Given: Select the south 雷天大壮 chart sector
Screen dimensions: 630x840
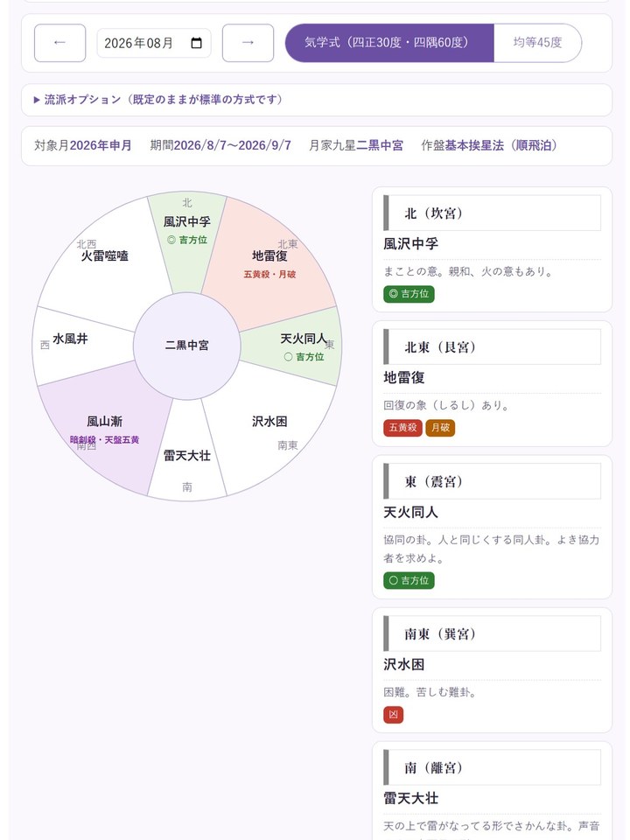Looking at the screenshot, I should click(x=187, y=455).
